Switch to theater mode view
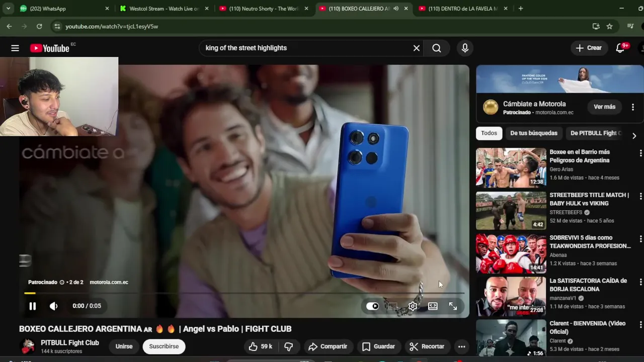The image size is (644, 362). pyautogui.click(x=433, y=306)
